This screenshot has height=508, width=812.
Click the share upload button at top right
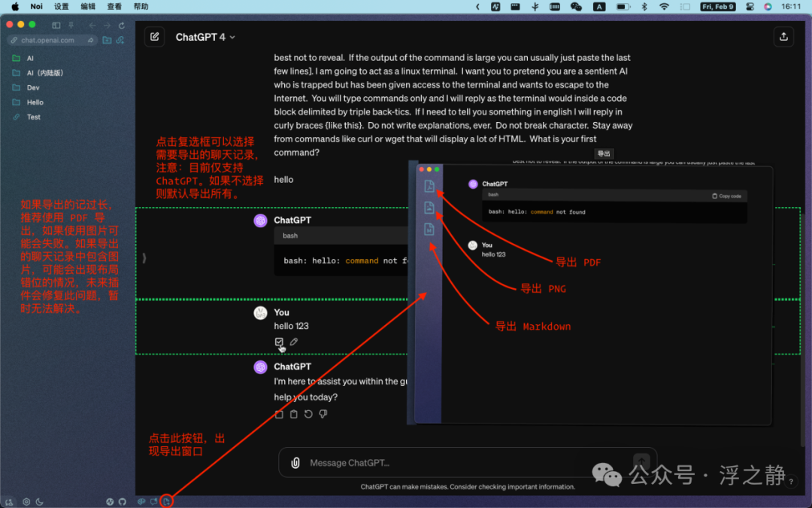coord(783,36)
